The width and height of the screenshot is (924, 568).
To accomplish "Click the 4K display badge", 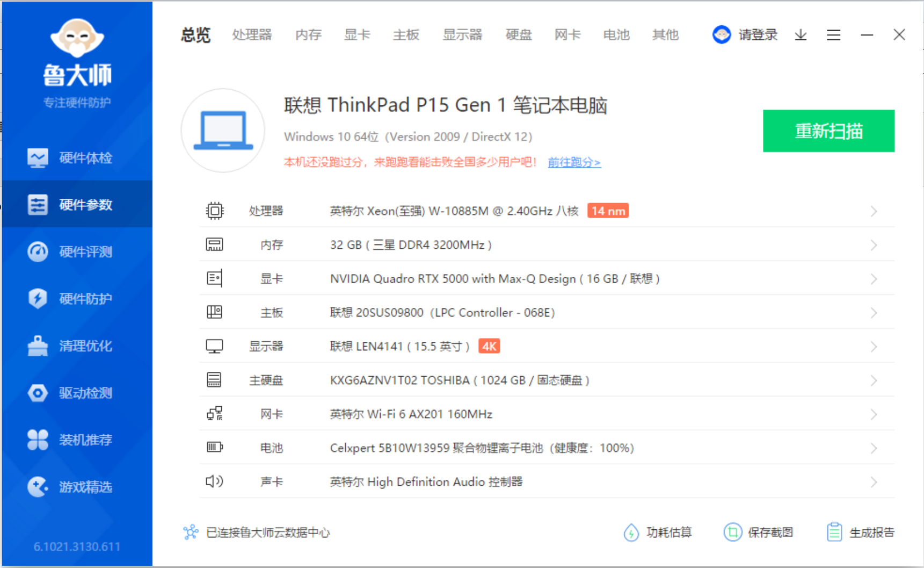I will [489, 346].
